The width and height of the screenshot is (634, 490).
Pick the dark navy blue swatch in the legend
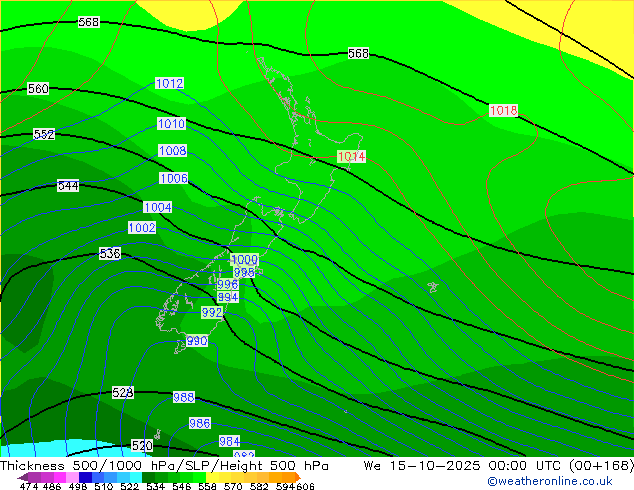85,477
